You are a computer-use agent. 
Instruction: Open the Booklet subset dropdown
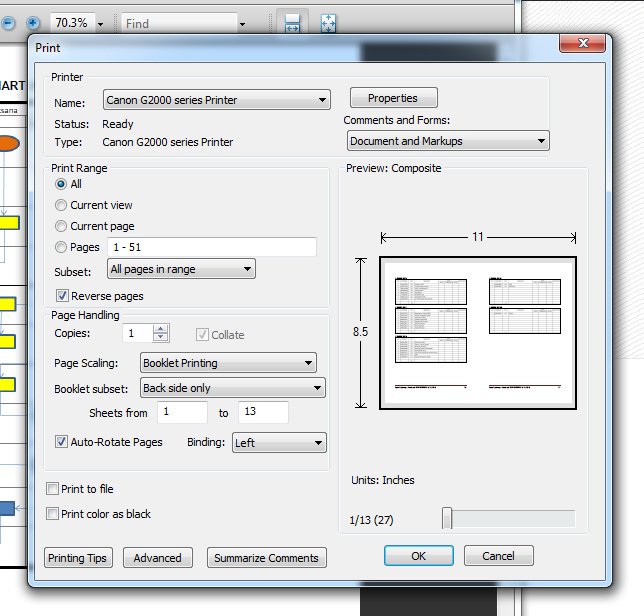pyautogui.click(x=232, y=388)
